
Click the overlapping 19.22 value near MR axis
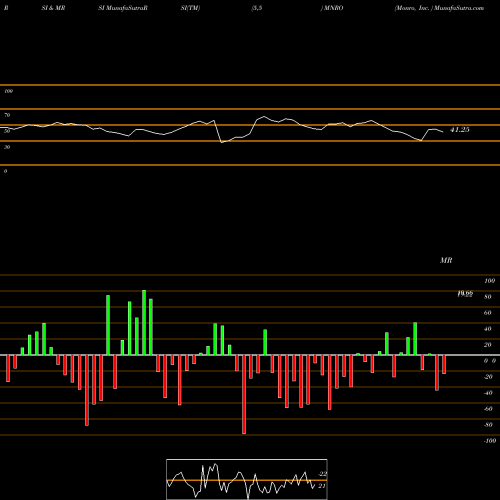click(465, 294)
